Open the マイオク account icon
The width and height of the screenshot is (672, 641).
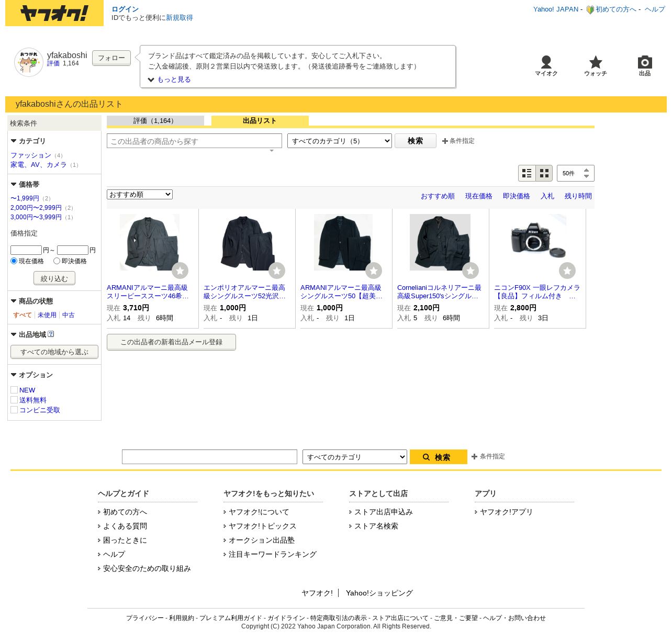[x=546, y=66]
